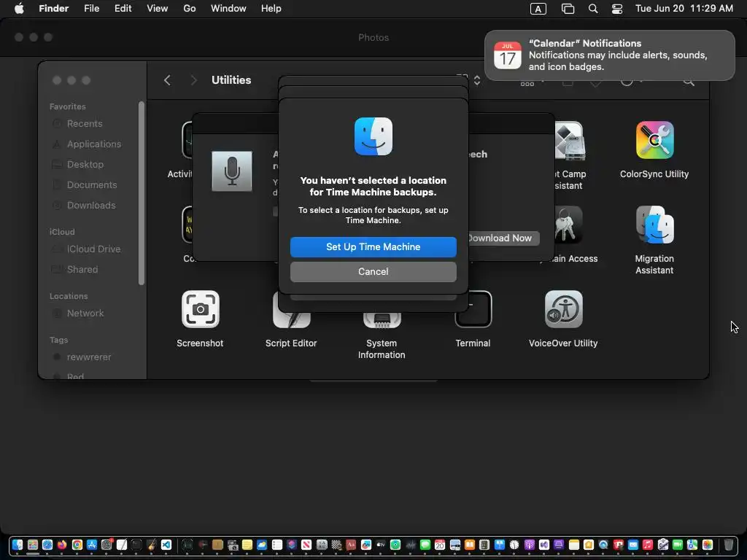Open the Finder menu in the menu bar

click(x=54, y=9)
